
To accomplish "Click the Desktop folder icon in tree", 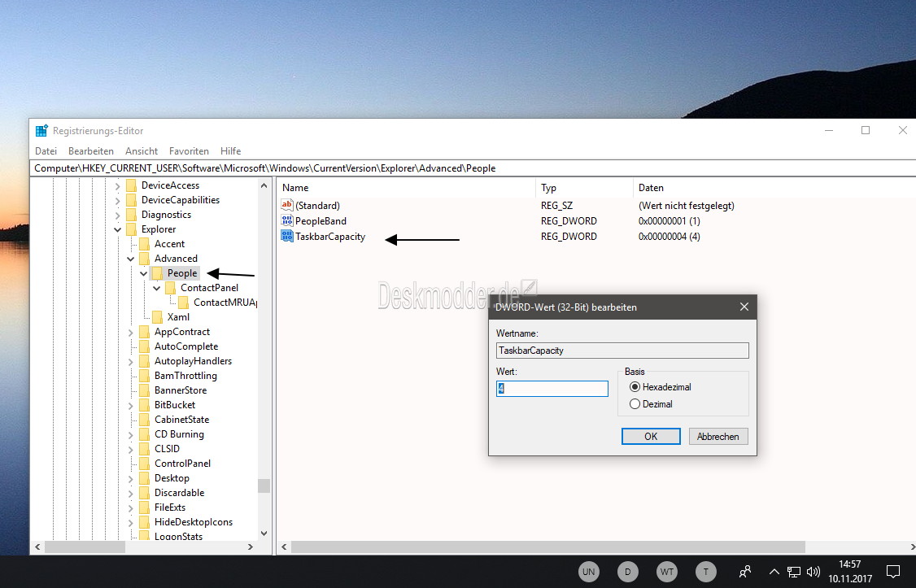I will (x=144, y=477).
